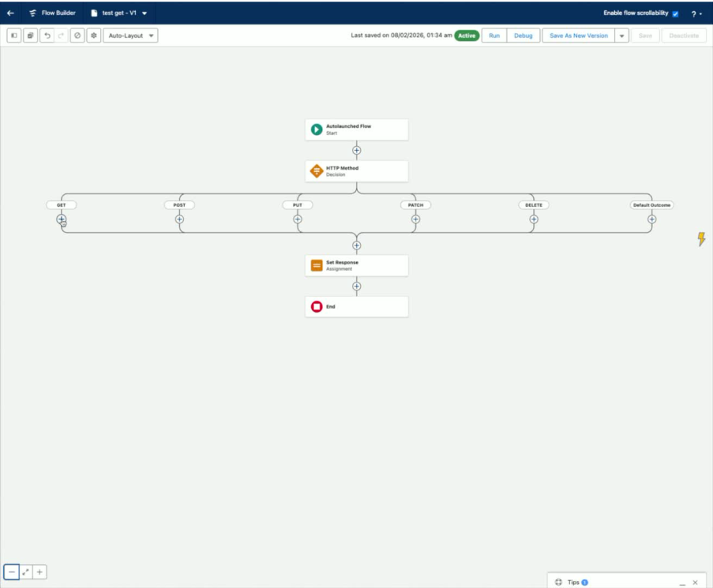The width and height of the screenshot is (713, 588).
Task: Click the Debug button
Action: pos(523,36)
